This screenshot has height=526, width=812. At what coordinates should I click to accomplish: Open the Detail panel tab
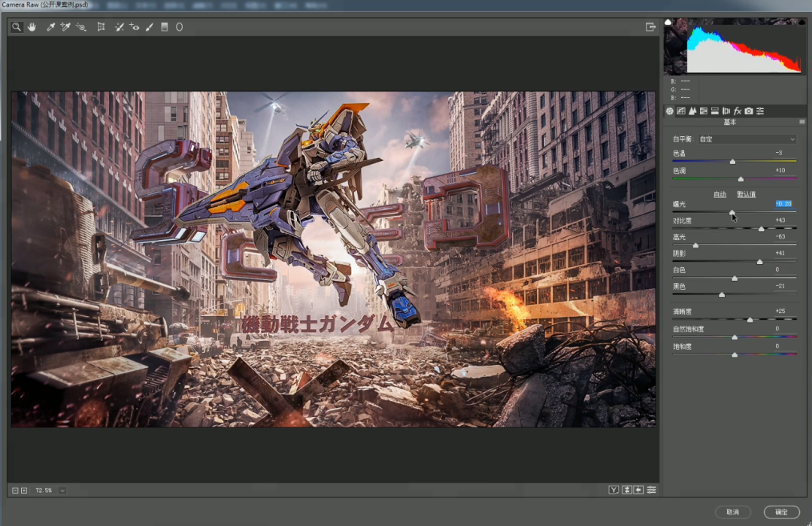[x=692, y=111]
